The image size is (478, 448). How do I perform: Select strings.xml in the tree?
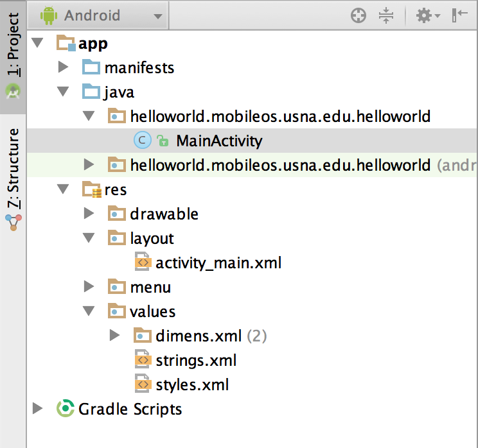point(195,360)
